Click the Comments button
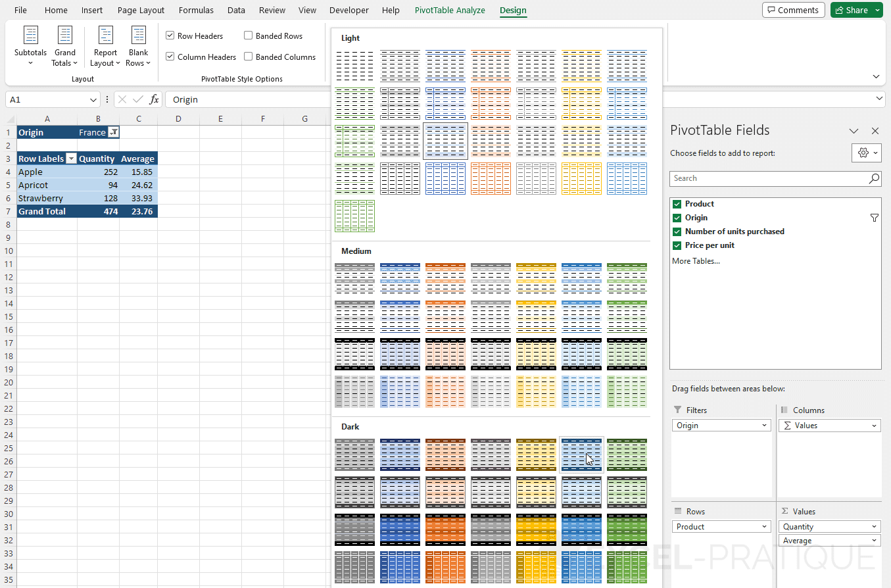Viewport: 891px width, 588px height. pyautogui.click(x=793, y=10)
